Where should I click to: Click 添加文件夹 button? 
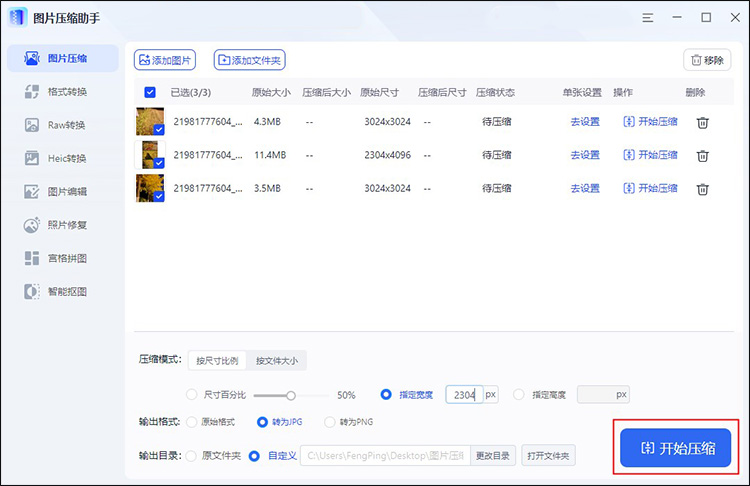[250, 60]
